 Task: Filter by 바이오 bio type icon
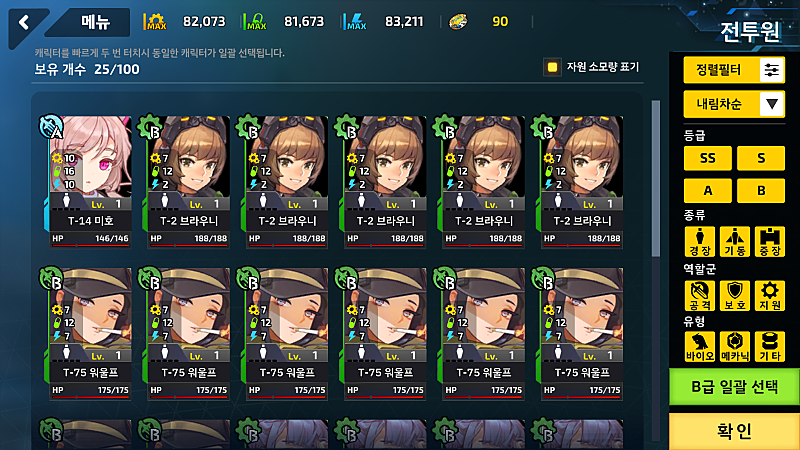[x=699, y=346]
